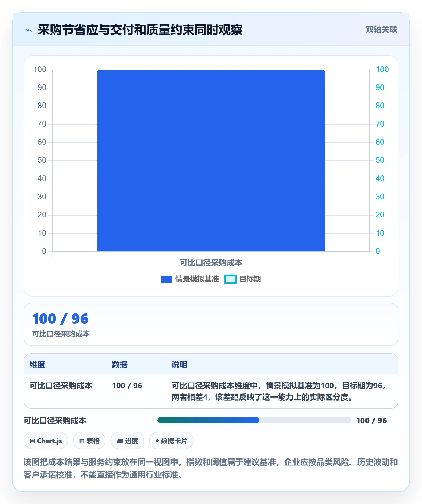This screenshot has height=504, width=422.
Task: Select the 数据卡片 chip
Action: (x=171, y=441)
